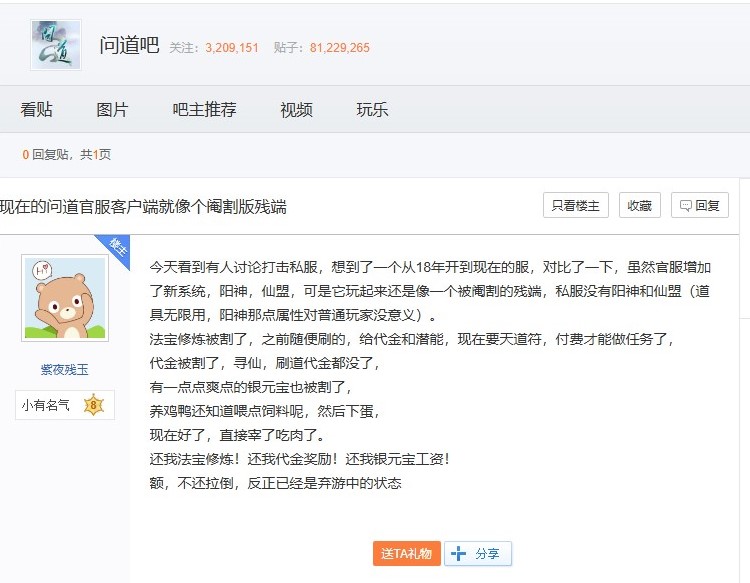
Task: Open user profile 紫夜残玉
Action: [x=65, y=369]
